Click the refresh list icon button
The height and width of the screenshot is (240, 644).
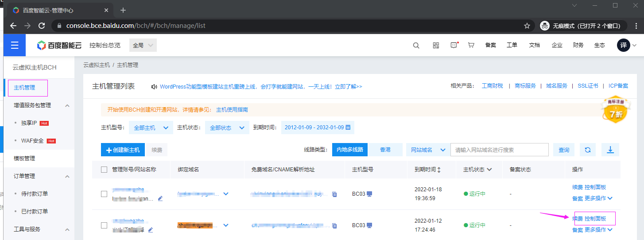587,150
